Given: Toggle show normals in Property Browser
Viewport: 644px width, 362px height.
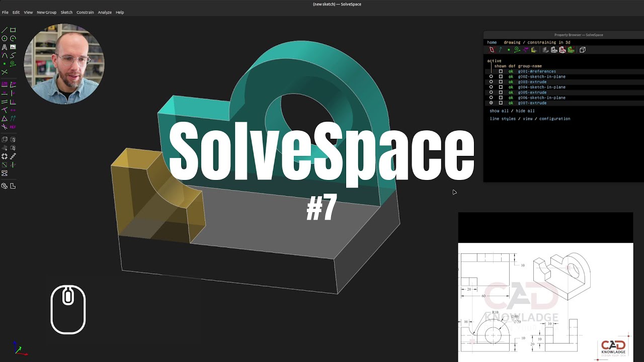Looking at the screenshot, I should [x=501, y=50].
